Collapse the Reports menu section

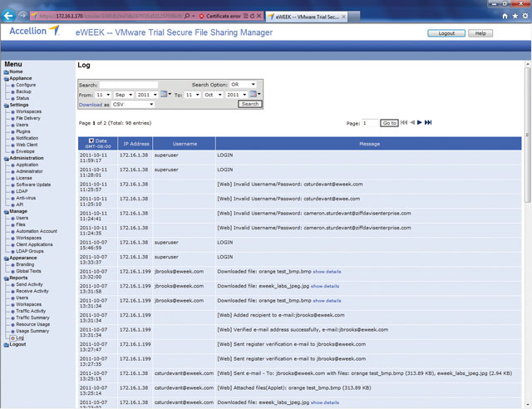click(x=7, y=278)
